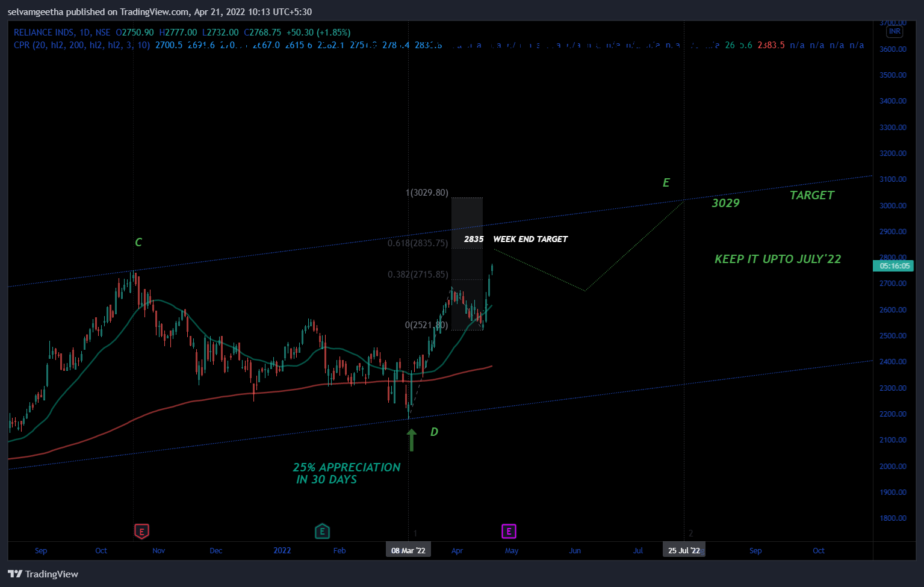
Task: Click the selvamgeetha published header text
Action: pyautogui.click(x=160, y=11)
